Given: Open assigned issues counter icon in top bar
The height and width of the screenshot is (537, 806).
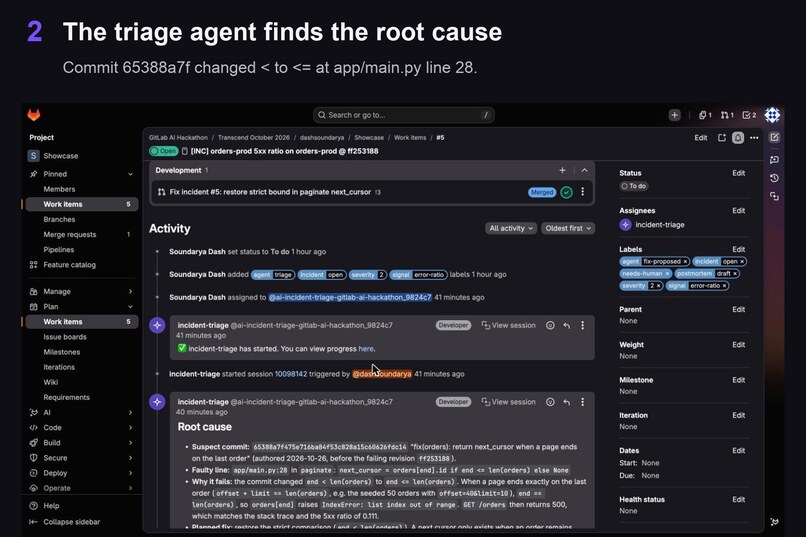Looking at the screenshot, I should (705, 115).
